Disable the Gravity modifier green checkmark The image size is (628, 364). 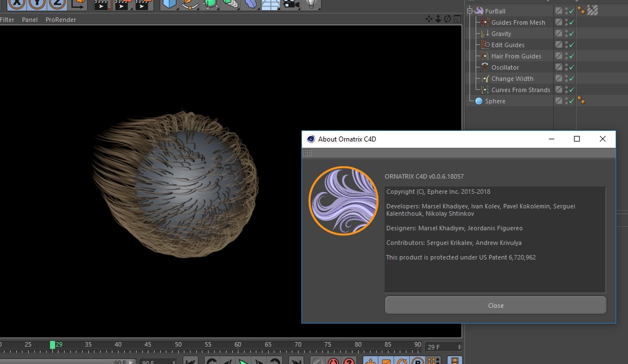pyautogui.click(x=571, y=34)
